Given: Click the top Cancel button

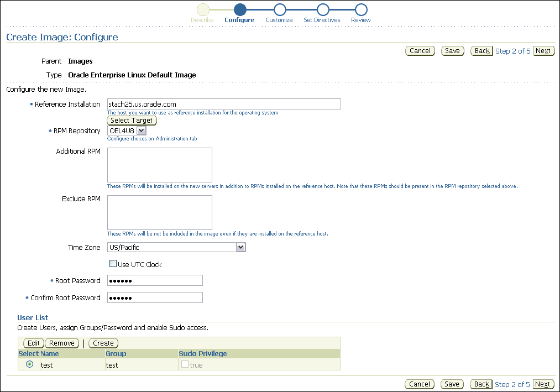Looking at the screenshot, I should click(x=420, y=51).
